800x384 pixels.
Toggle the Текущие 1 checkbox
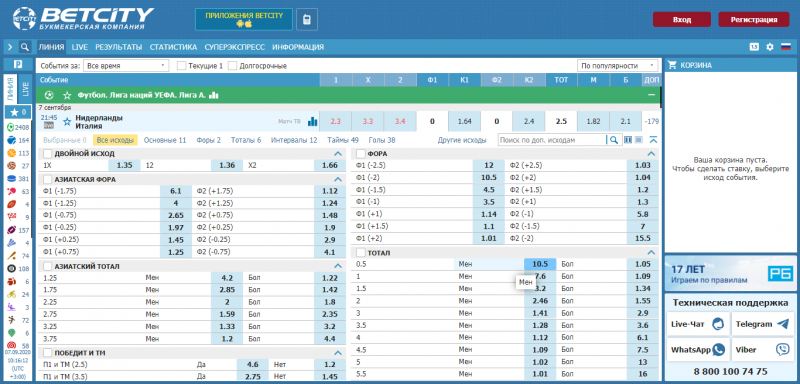click(181, 66)
